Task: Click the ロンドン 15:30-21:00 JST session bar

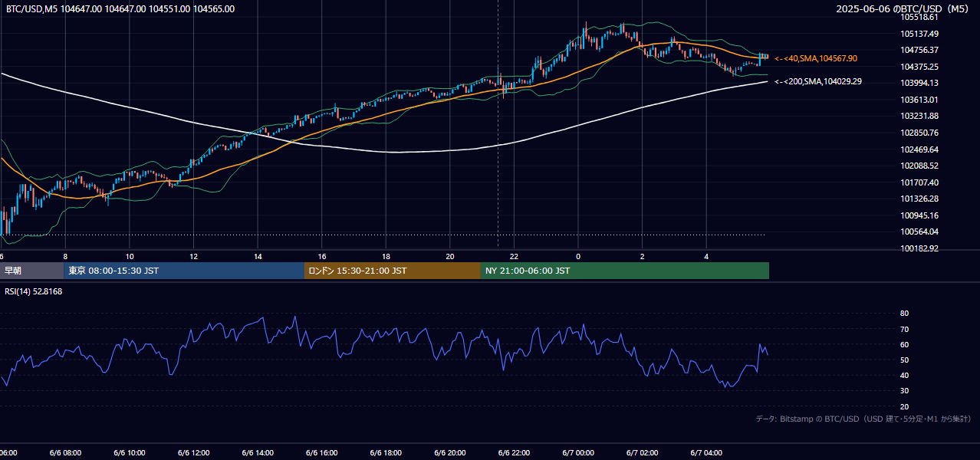Action: click(393, 271)
